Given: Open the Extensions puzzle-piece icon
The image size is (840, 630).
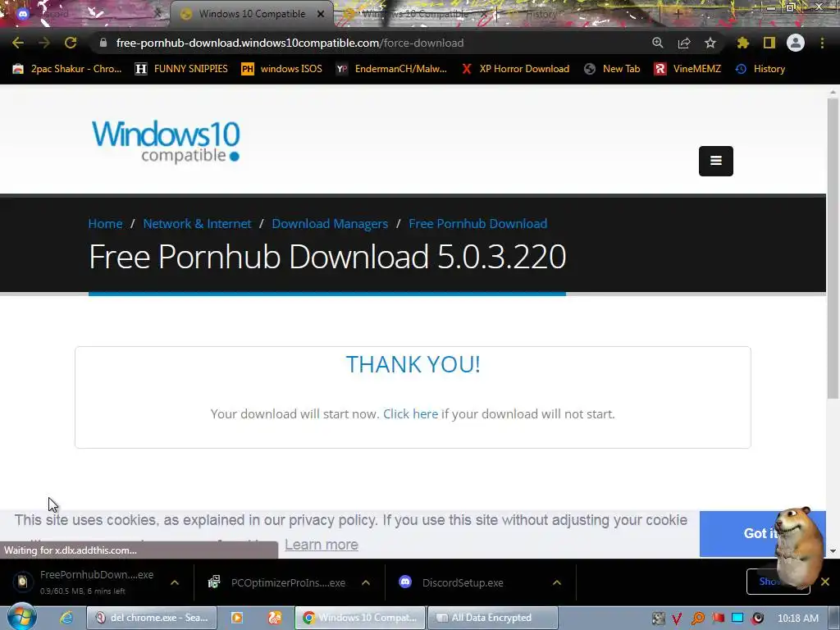Looking at the screenshot, I should click(x=743, y=43).
